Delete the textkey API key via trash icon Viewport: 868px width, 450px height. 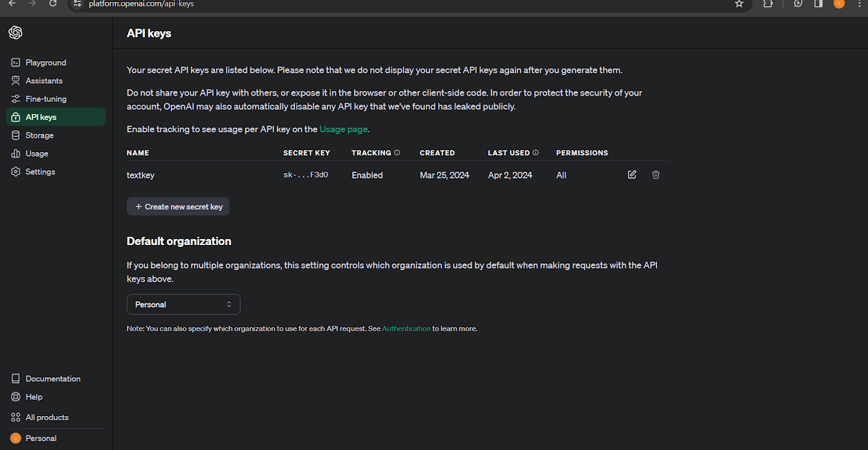(656, 174)
